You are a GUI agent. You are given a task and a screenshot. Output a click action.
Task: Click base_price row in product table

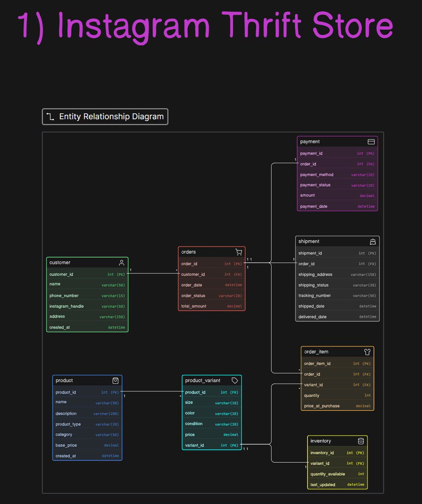click(x=87, y=445)
